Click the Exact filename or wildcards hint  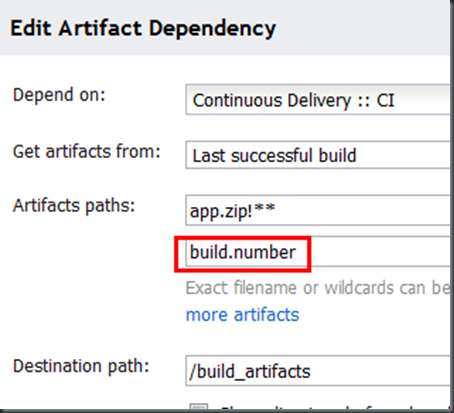click(318, 288)
